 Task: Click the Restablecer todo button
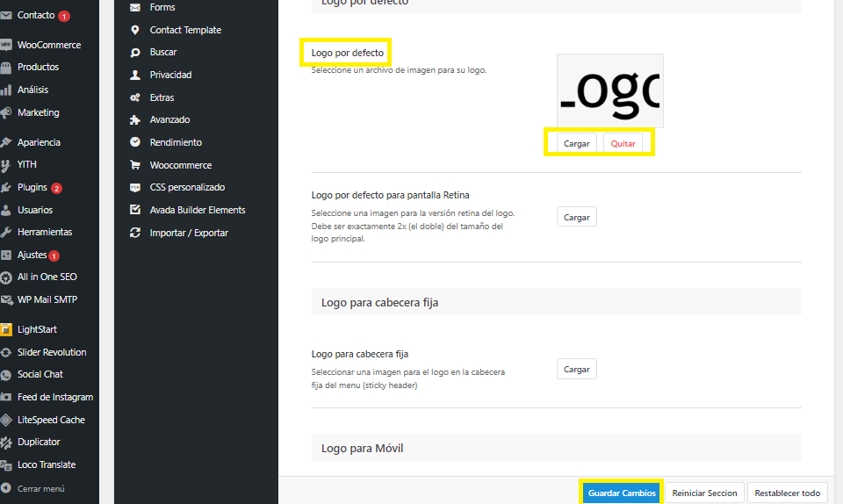point(787,493)
